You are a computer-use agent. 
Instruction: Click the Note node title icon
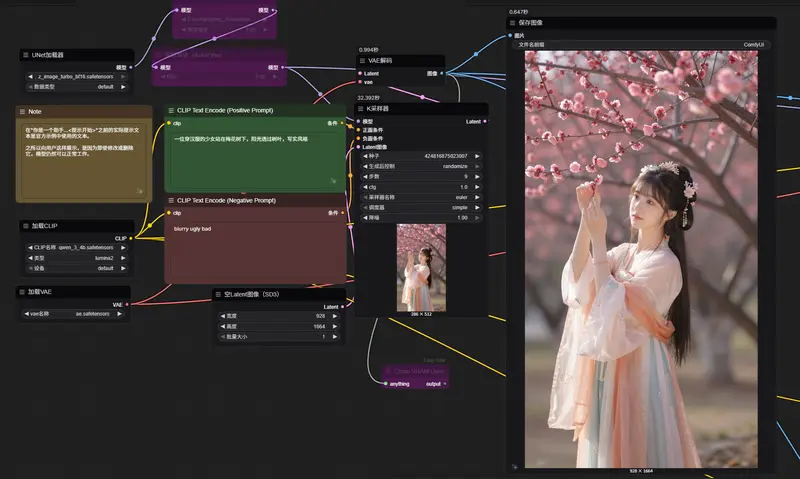pos(22,112)
